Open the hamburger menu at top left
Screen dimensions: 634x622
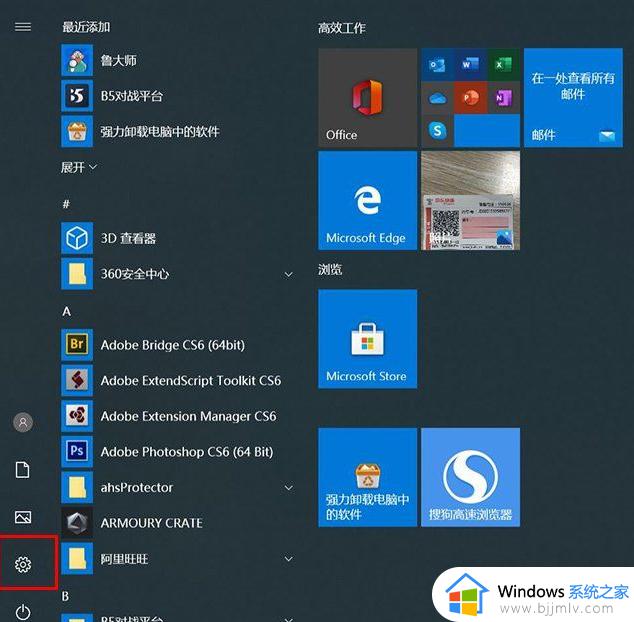23,27
